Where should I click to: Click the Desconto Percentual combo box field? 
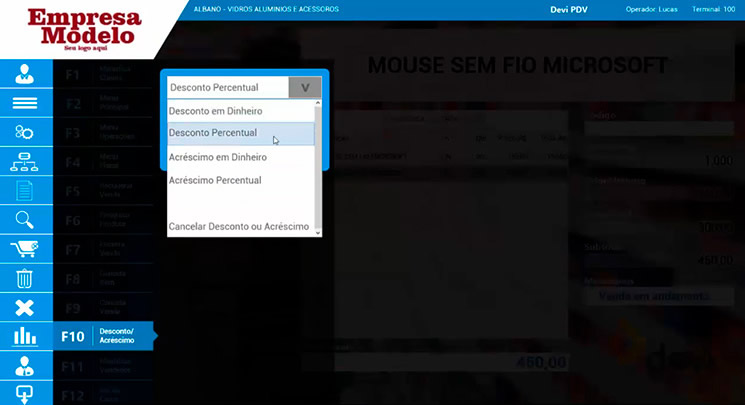tap(228, 87)
